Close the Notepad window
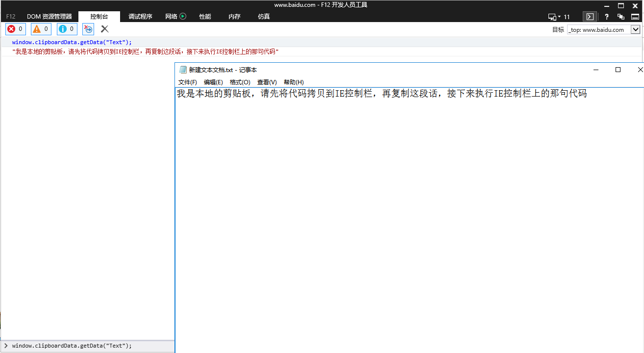Screen dimensions: 644x353 pyautogui.click(x=640, y=70)
